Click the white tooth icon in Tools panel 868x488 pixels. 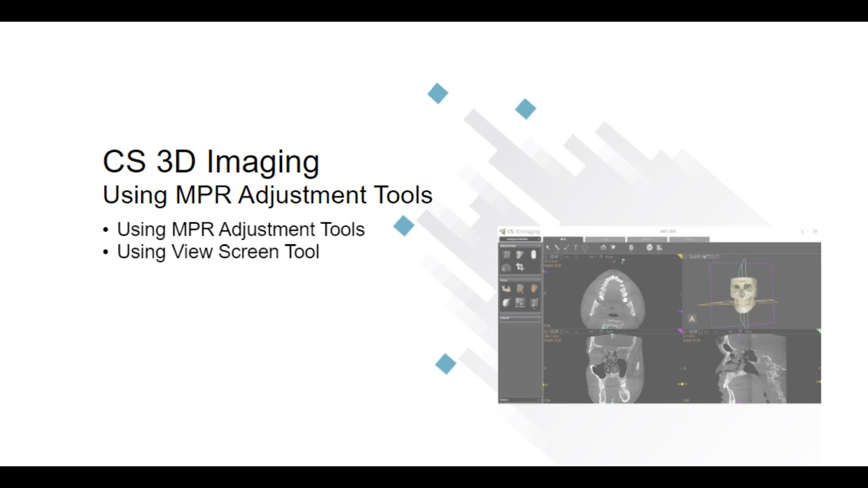(507, 302)
